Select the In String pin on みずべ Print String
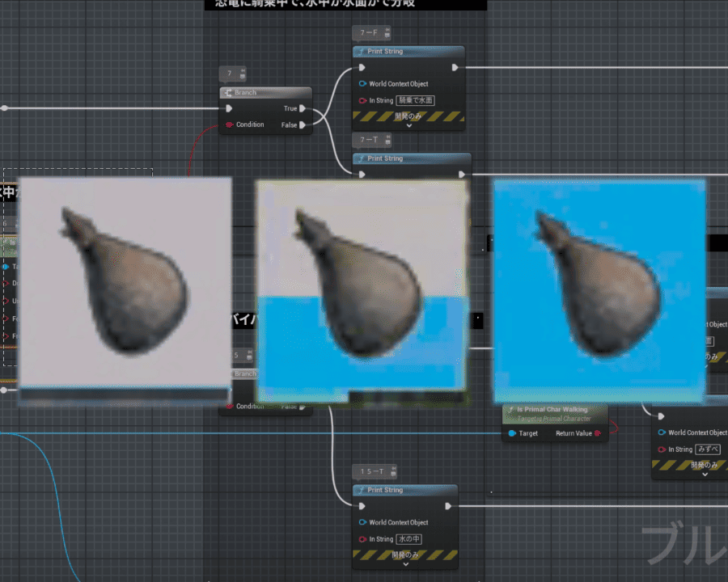Viewport: 728px width, 582px height. coord(662,449)
